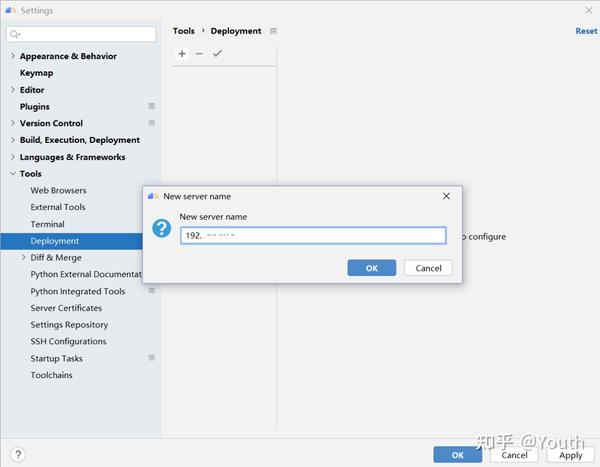The width and height of the screenshot is (600, 467).
Task: Click the project settings icon next to Plugins
Action: coord(152,106)
